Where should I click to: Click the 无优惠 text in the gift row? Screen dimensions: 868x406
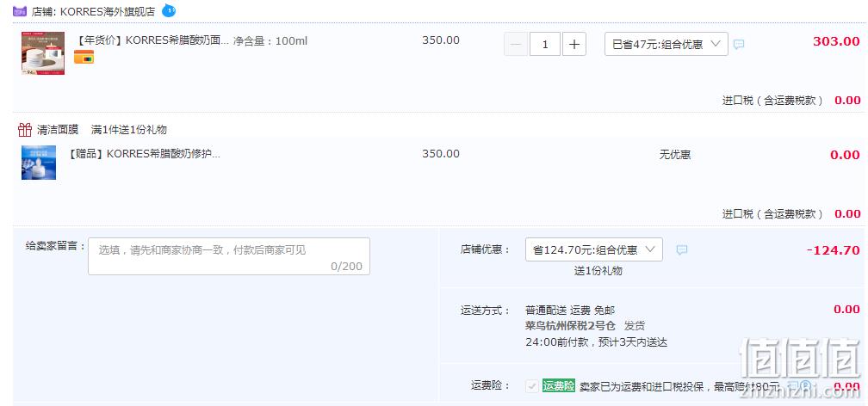(x=675, y=154)
